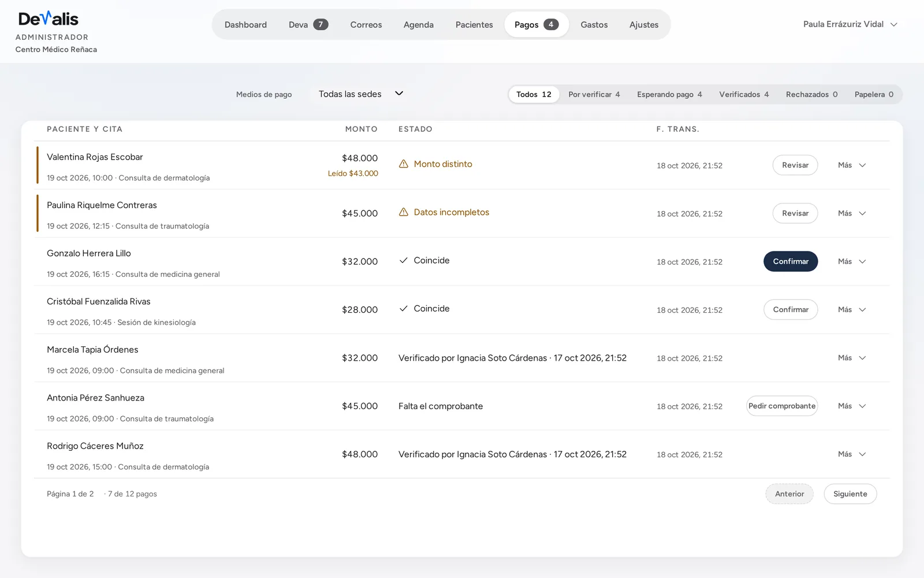This screenshot has height=578, width=924.
Task: Filter by Todos 12 payments
Action: click(534, 94)
